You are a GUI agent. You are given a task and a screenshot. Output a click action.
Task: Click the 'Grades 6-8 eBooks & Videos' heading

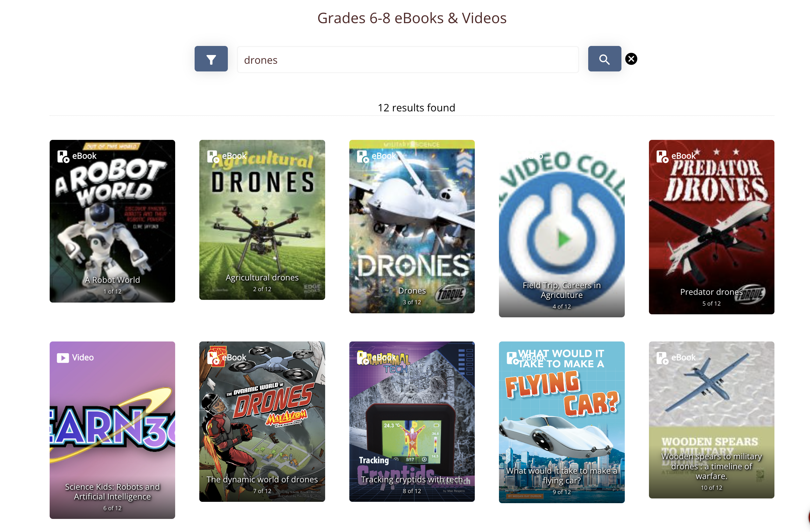tap(412, 18)
